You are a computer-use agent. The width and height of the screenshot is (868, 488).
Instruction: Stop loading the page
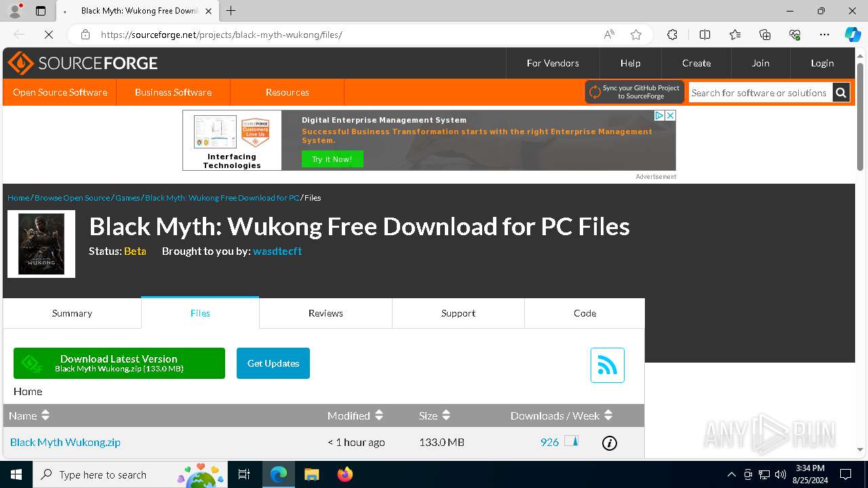[x=49, y=35]
